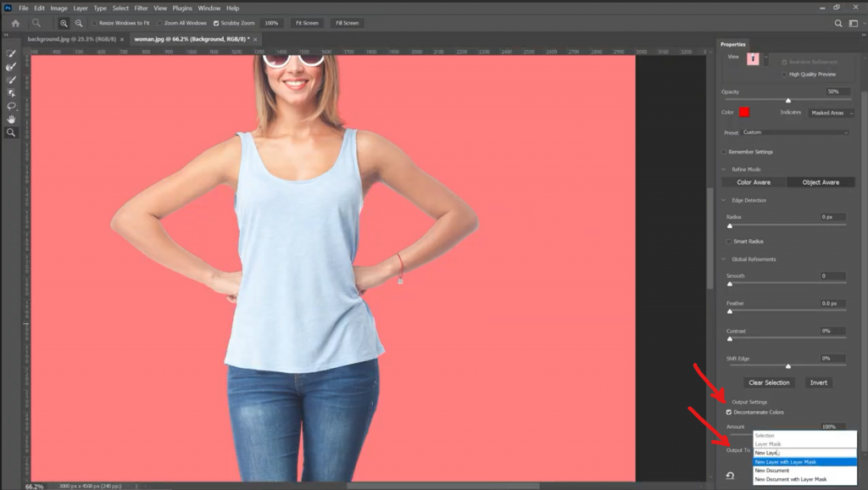Click the Zoom In magnifier icon
Screen dimensions: 868x490
pyautogui.click(x=64, y=23)
